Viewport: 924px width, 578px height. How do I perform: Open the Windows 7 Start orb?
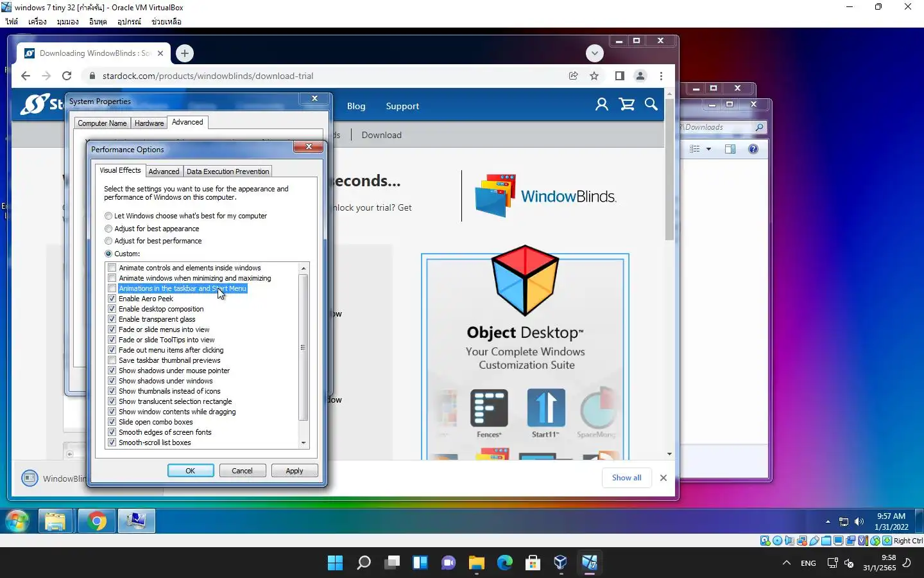coord(17,521)
